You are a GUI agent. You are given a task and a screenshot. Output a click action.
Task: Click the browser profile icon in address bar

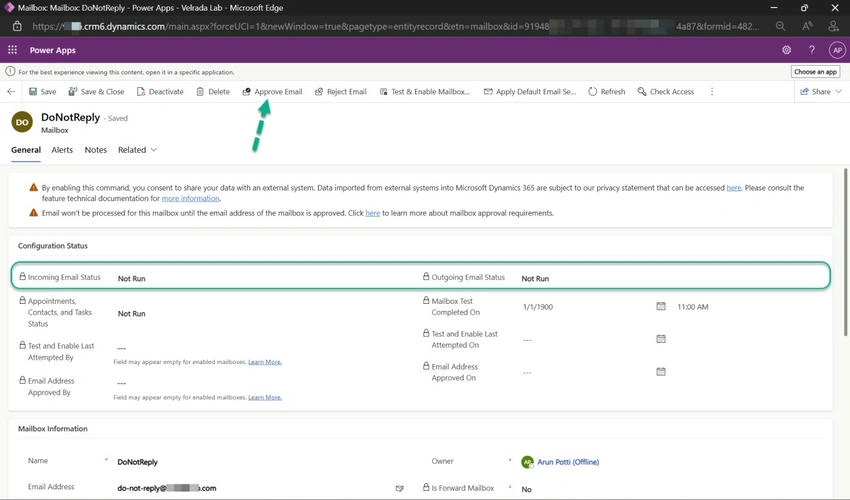(x=834, y=26)
